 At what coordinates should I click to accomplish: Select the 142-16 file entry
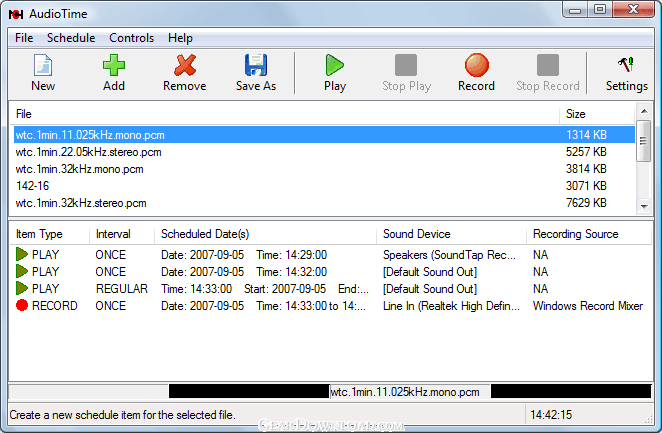coord(324,186)
